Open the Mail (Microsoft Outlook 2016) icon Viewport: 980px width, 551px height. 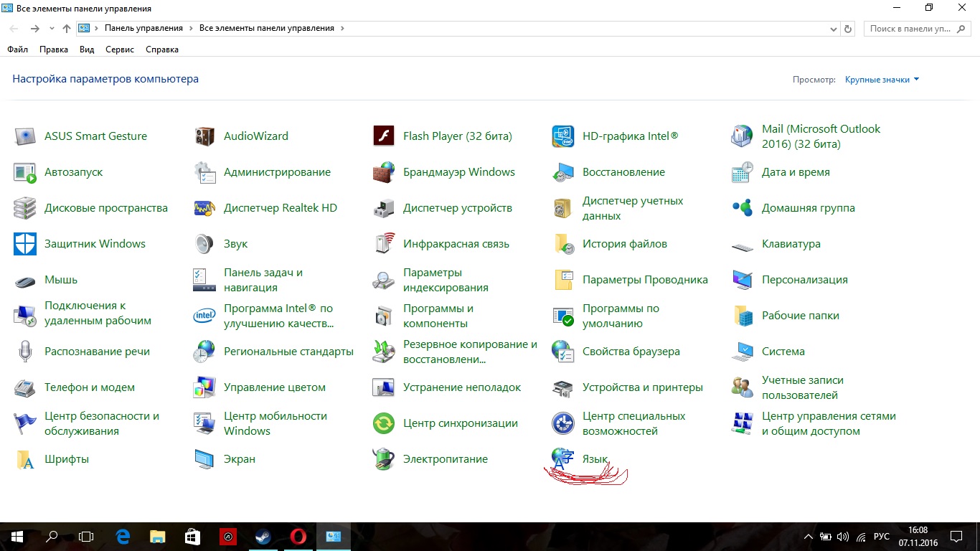(x=743, y=136)
